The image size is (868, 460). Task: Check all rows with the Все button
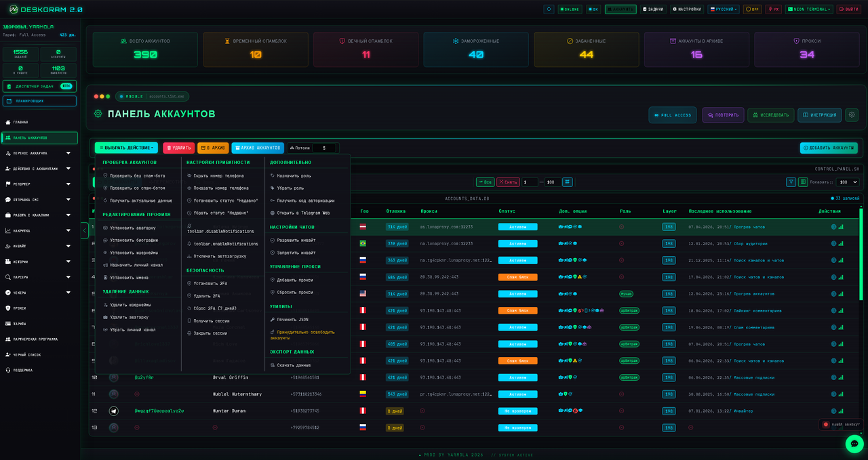485,182
